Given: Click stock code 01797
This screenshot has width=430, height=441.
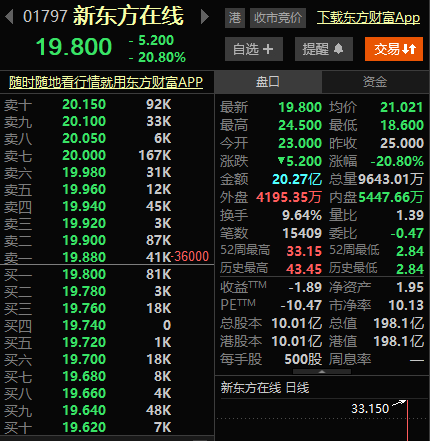Looking at the screenshot, I should (45, 16).
